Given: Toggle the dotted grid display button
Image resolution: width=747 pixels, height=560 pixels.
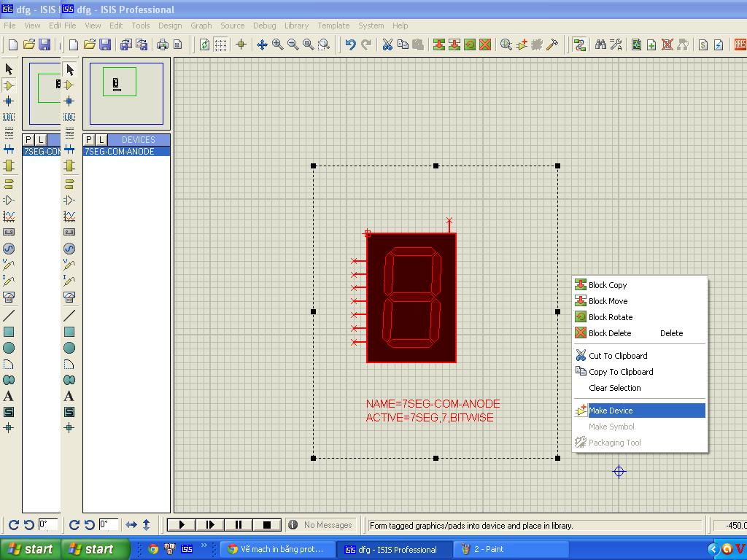Looking at the screenshot, I should coord(220,44).
